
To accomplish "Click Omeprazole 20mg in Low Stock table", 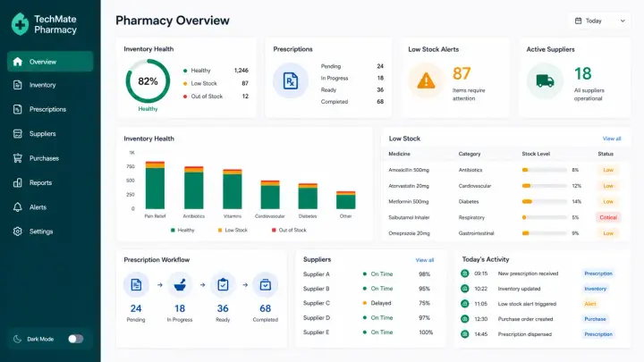I will tap(409, 233).
